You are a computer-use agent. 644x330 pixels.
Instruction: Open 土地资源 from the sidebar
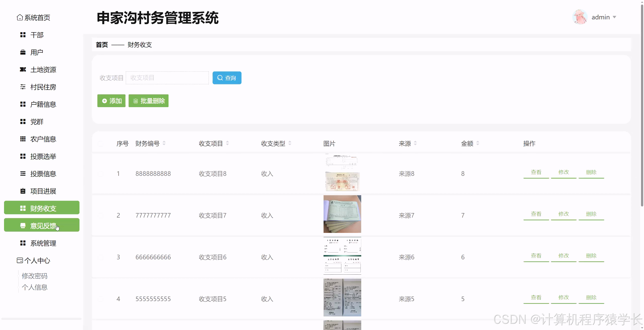point(43,70)
